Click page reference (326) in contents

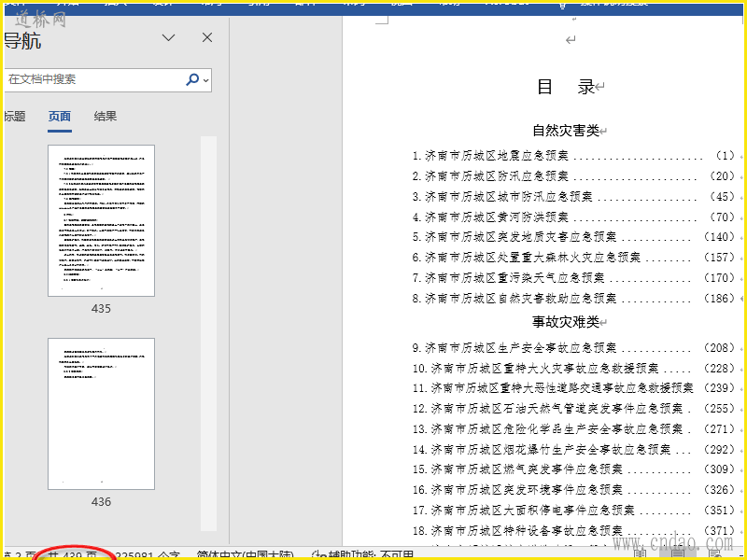[x=720, y=490]
